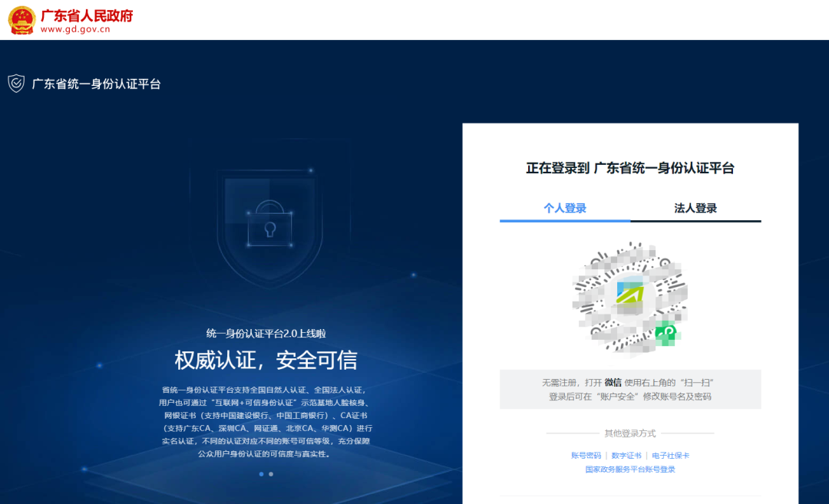Select the 个人登录 tab

(x=565, y=208)
